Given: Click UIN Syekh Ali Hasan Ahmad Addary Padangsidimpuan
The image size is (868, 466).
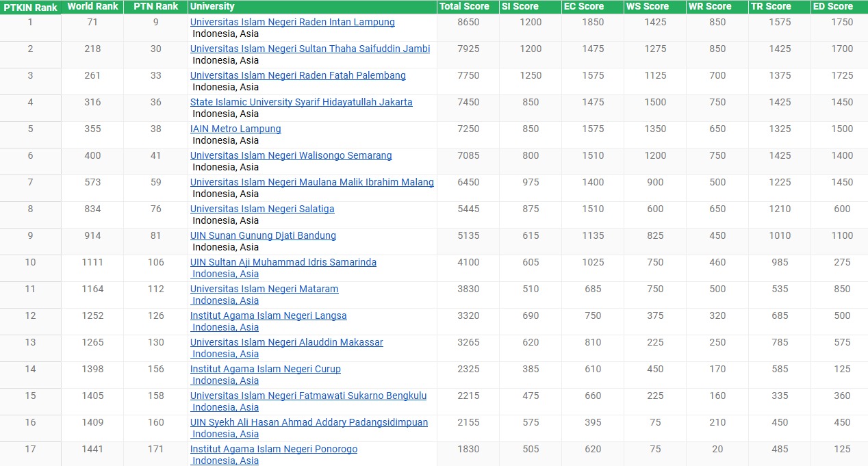Looking at the screenshot, I should pos(309,422).
